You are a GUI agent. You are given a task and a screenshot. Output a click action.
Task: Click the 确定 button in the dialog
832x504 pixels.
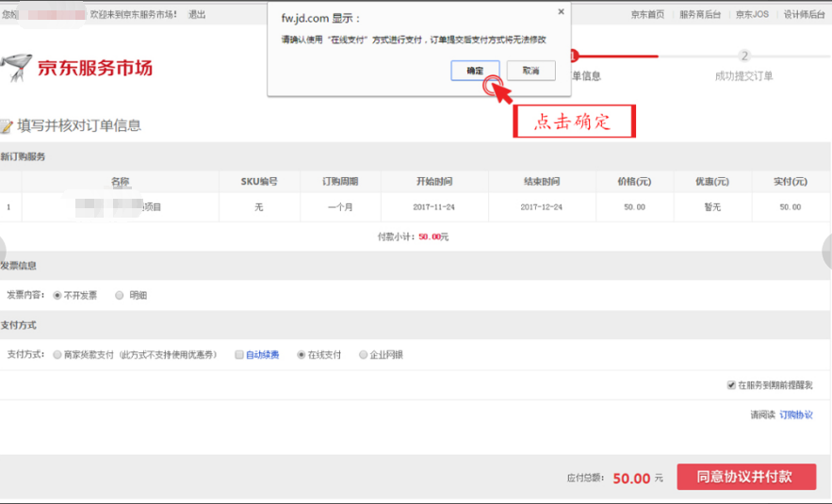coord(475,71)
